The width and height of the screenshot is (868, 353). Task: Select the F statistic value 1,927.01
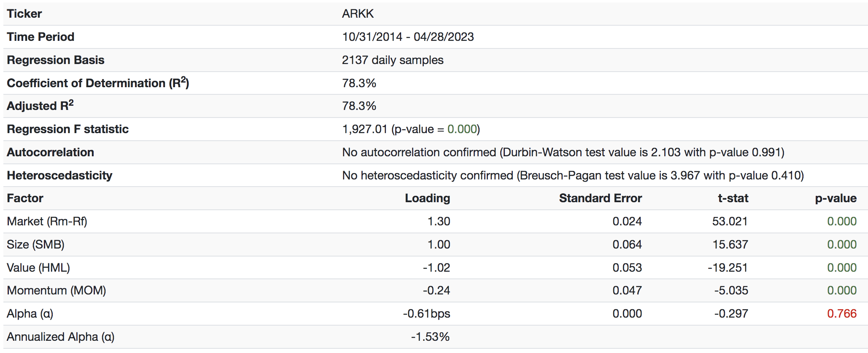365,129
